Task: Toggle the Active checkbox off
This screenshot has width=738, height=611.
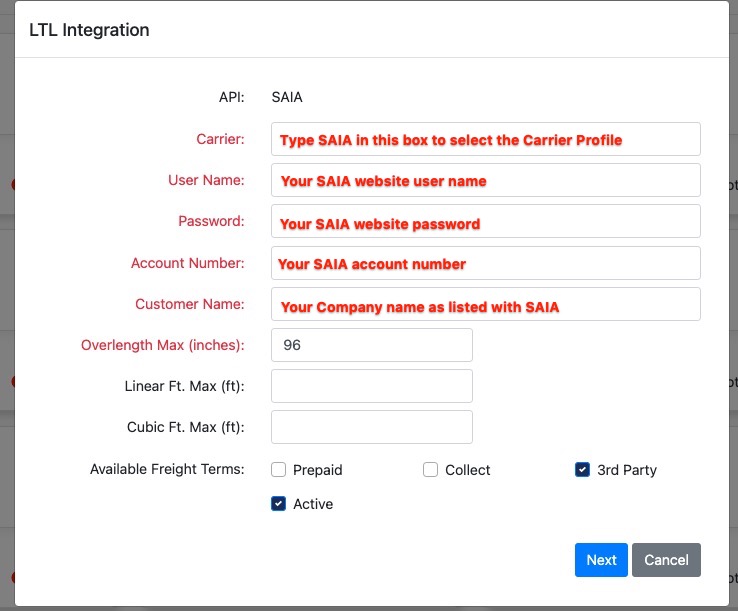Action: 278,504
